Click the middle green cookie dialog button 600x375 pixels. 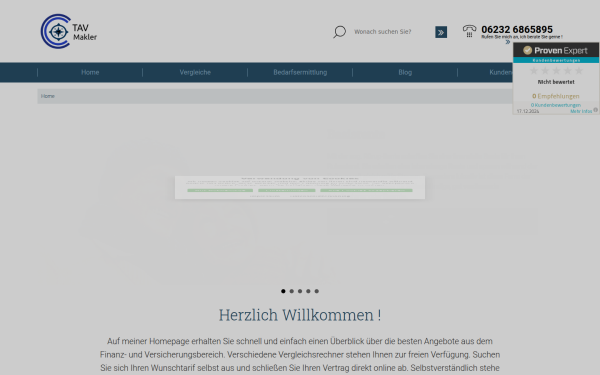tap(287, 190)
